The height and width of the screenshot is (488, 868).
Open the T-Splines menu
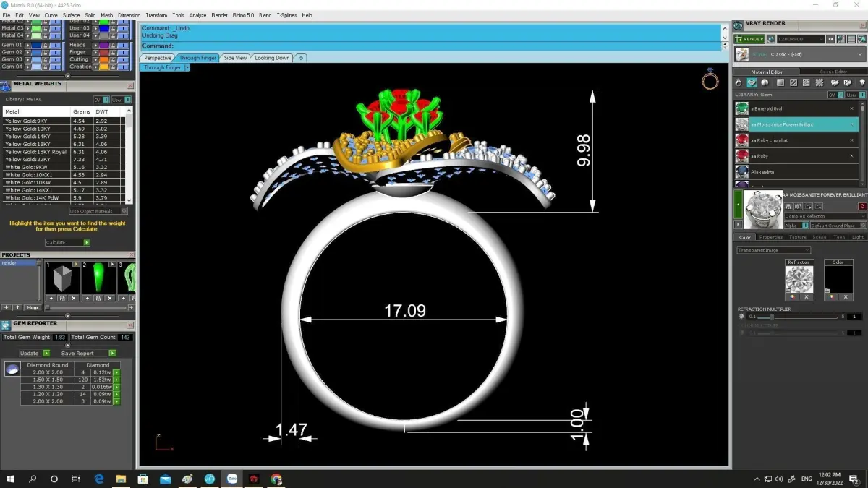pyautogui.click(x=287, y=15)
